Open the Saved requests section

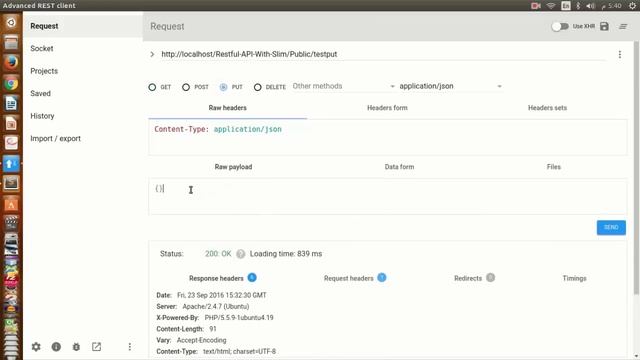click(83, 93)
